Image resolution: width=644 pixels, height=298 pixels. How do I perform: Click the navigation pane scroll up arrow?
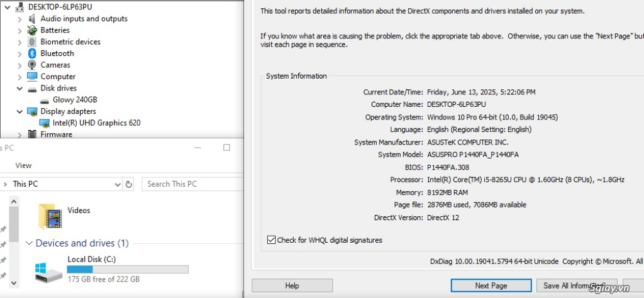(x=14, y=201)
